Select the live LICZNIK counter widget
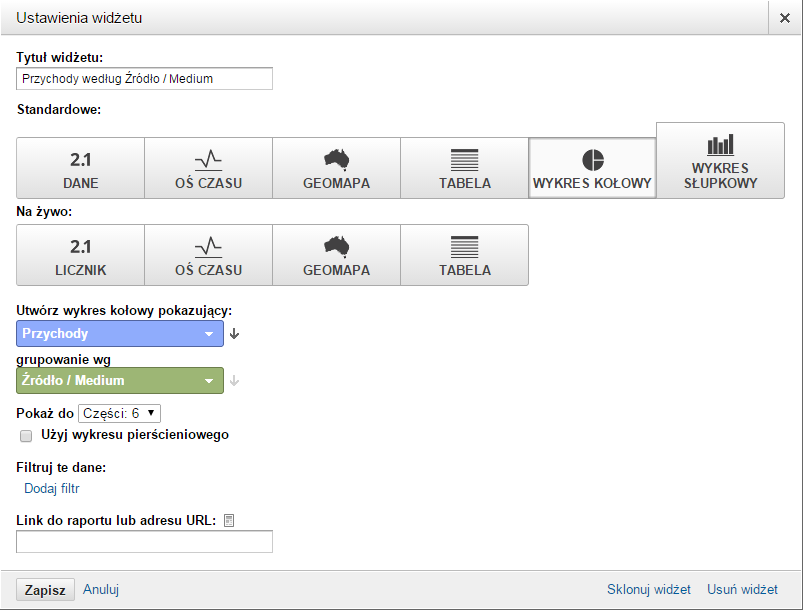Image resolution: width=803 pixels, height=610 pixels. click(x=80, y=255)
